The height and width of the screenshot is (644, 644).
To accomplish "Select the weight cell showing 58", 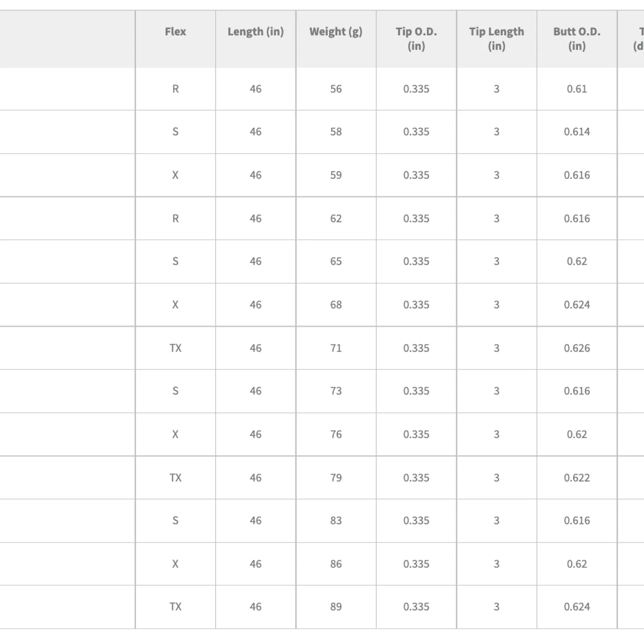I will [x=336, y=132].
